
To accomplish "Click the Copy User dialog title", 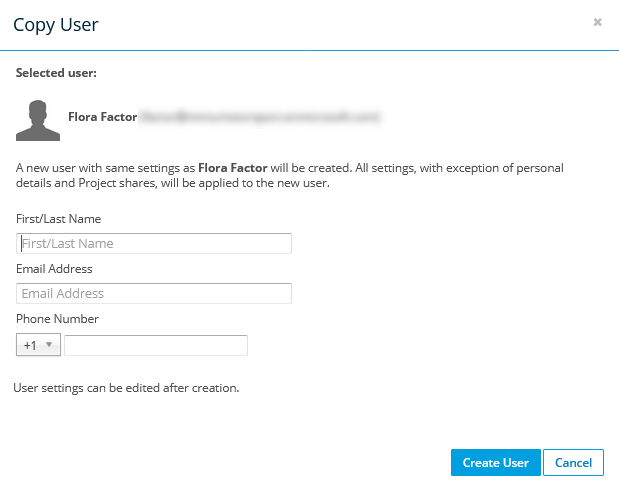I will click(55, 23).
